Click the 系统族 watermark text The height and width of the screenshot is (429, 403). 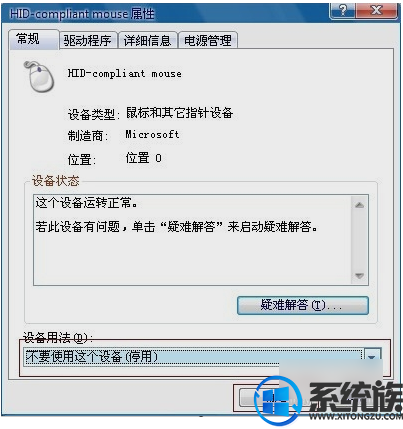[355, 396]
